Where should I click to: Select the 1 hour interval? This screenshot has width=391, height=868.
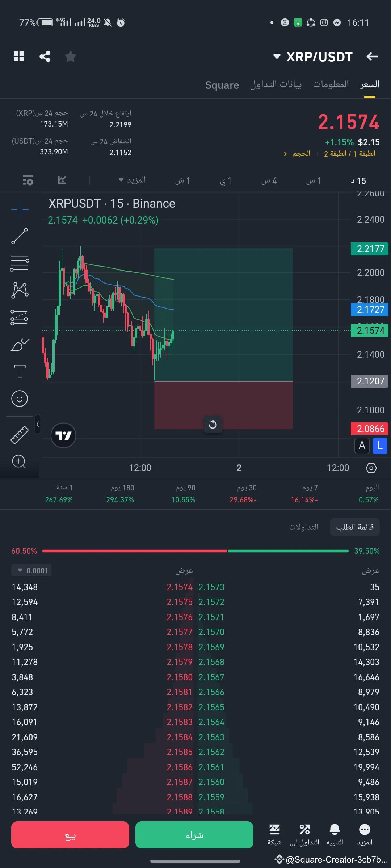pos(314,181)
